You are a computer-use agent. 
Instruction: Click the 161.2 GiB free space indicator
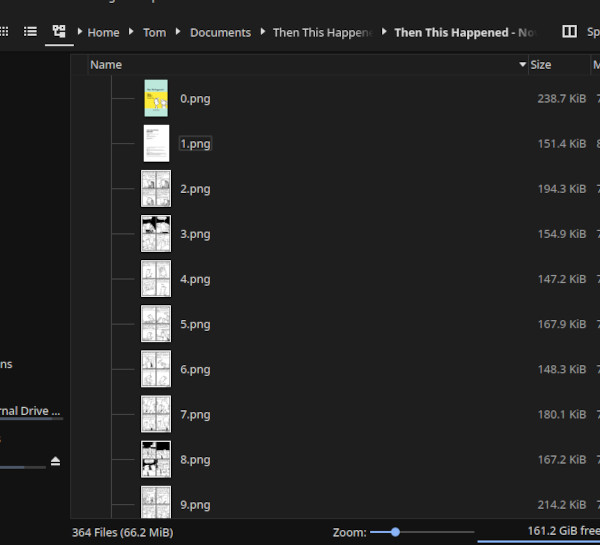564,531
